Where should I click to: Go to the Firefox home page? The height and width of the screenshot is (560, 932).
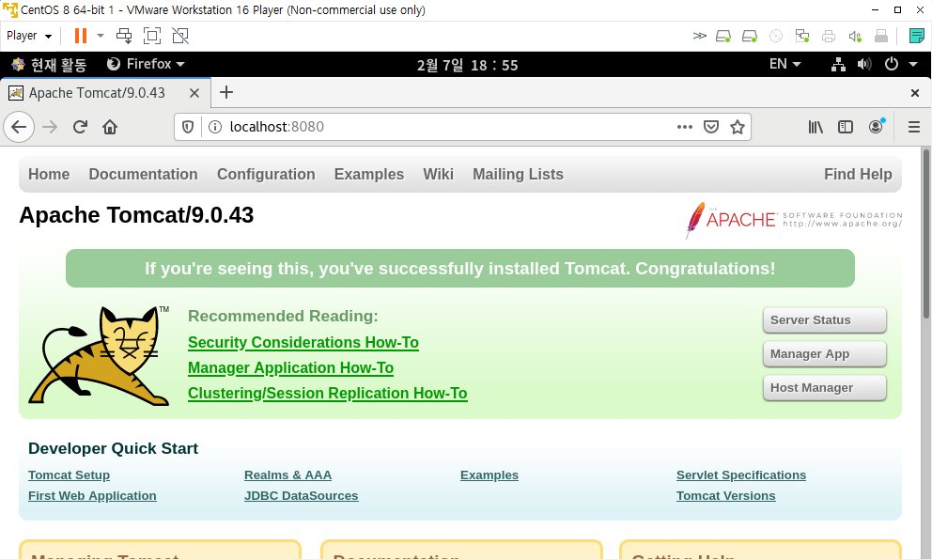pos(110,127)
